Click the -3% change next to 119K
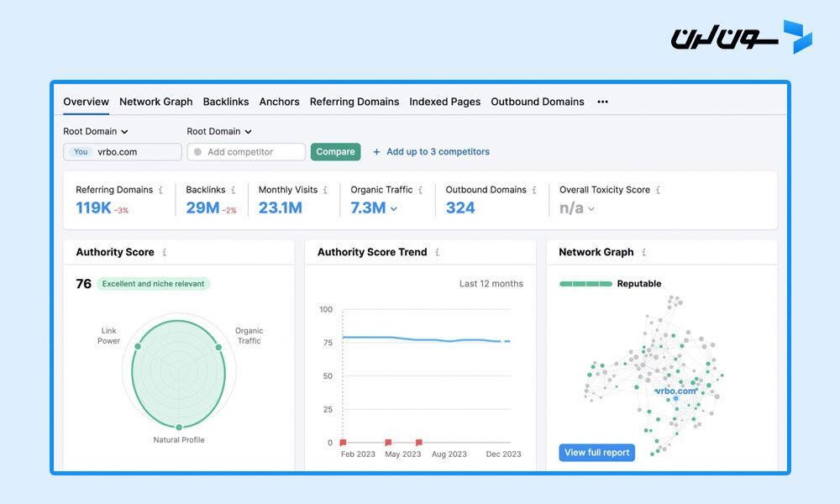The image size is (840, 504). [x=121, y=211]
